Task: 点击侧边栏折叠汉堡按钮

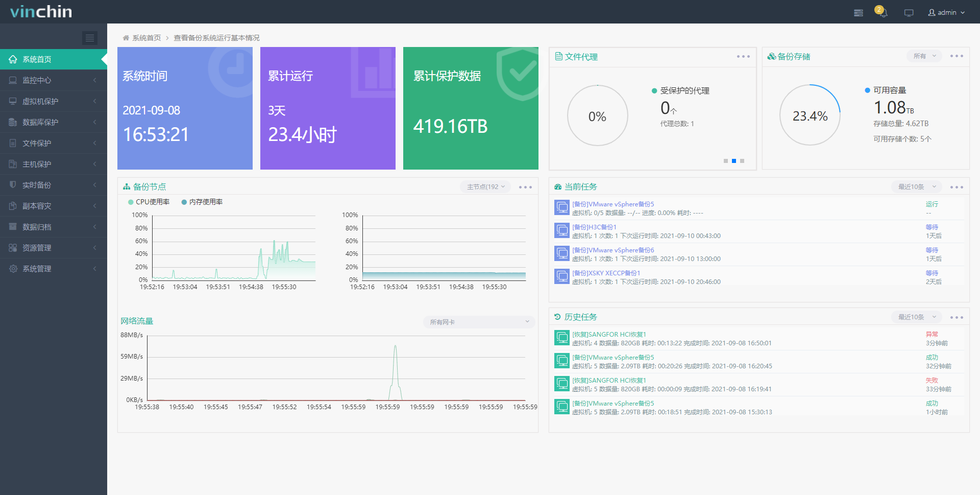Action: pyautogui.click(x=90, y=38)
